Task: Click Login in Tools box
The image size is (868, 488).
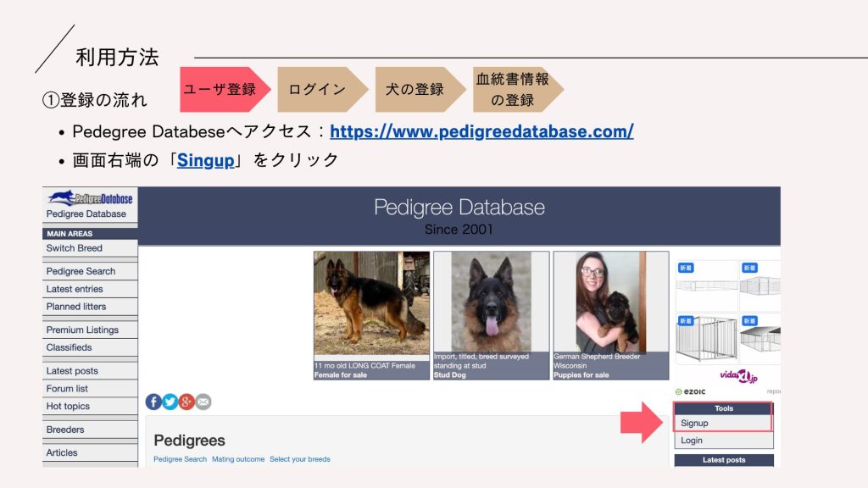Action: click(723, 441)
